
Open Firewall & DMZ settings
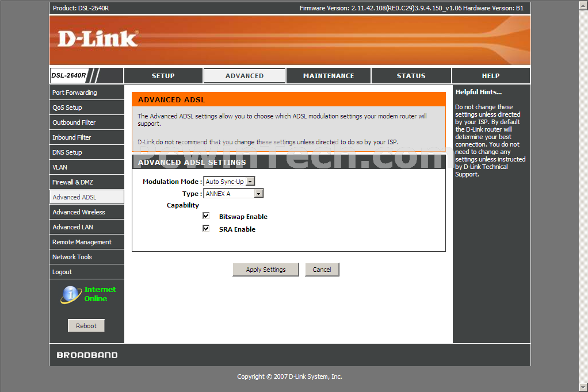(87, 183)
